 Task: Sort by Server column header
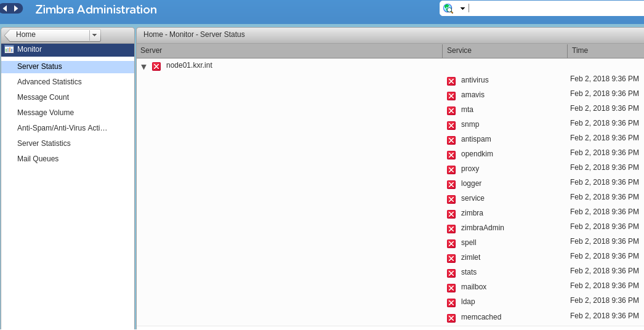[x=289, y=50]
